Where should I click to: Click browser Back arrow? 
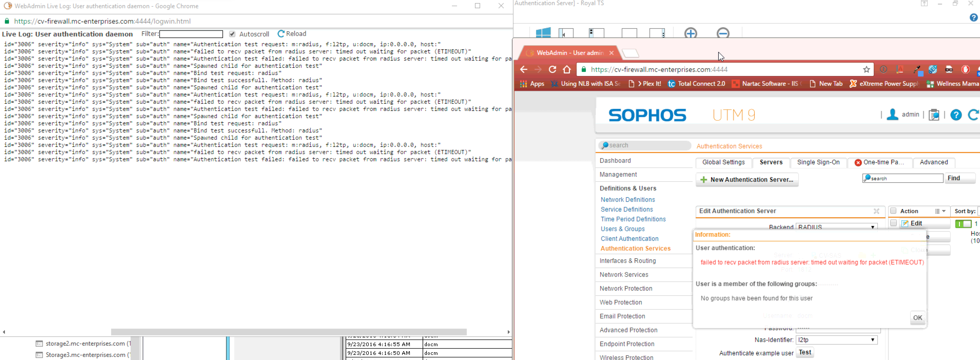click(524, 69)
